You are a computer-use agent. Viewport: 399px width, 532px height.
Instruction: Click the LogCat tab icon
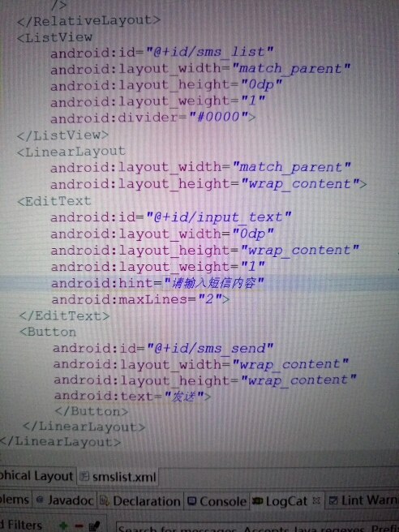pos(258,501)
